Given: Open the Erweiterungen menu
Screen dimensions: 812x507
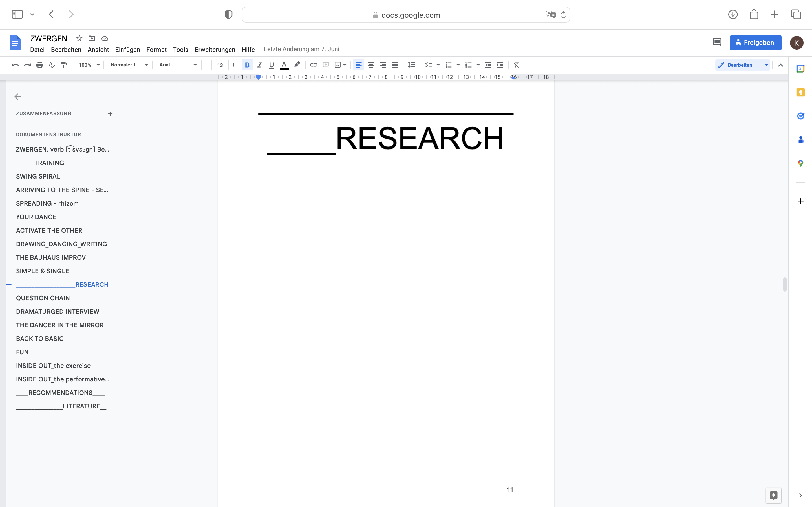Looking at the screenshot, I should tap(215, 50).
